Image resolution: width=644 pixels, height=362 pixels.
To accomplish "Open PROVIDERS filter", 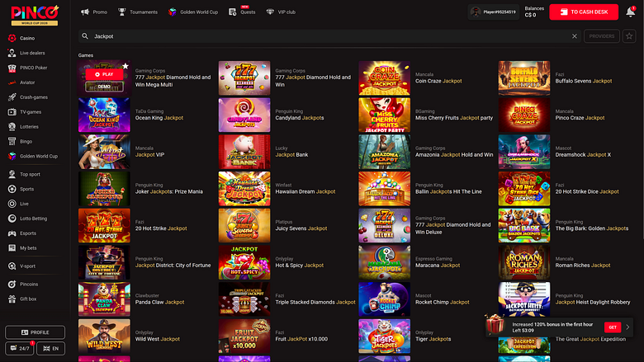I will coord(602,36).
